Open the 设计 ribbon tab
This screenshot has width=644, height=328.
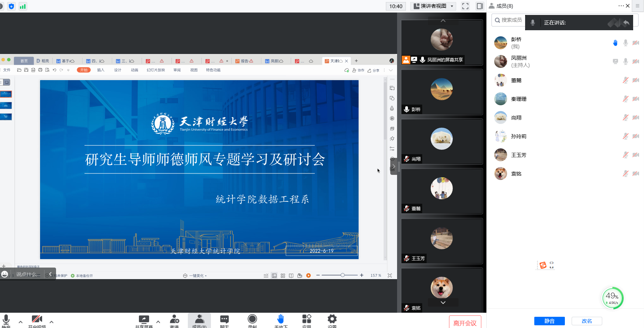coord(118,70)
